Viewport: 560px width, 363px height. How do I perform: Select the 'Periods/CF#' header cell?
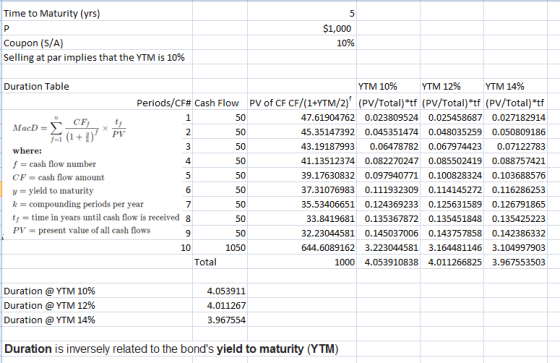(164, 103)
